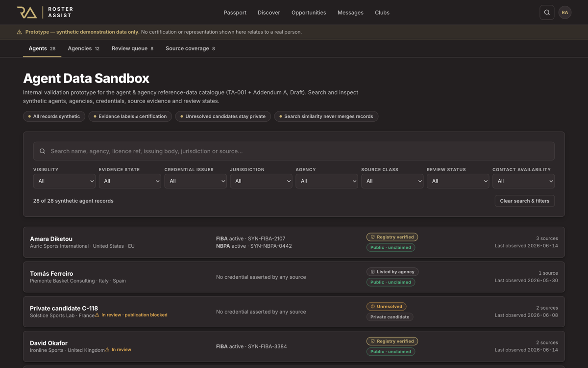
Task: Click the warning triangle in the prototype banner
Action: [x=19, y=32]
